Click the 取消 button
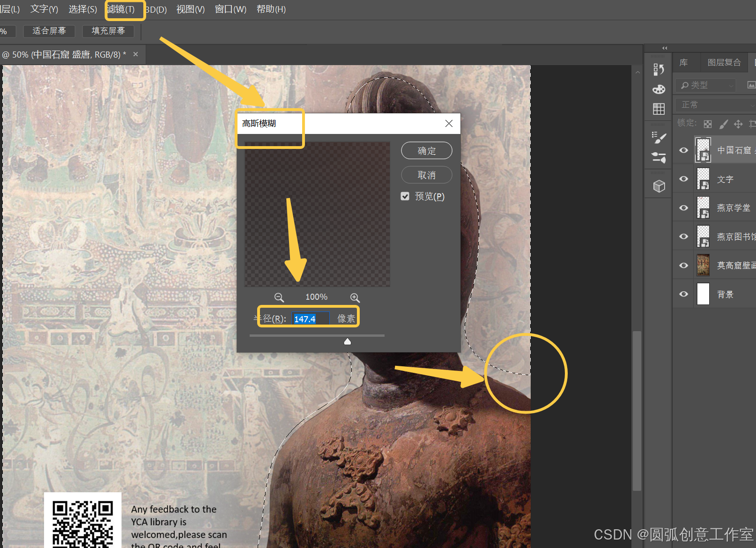This screenshot has height=548, width=756. pos(427,175)
